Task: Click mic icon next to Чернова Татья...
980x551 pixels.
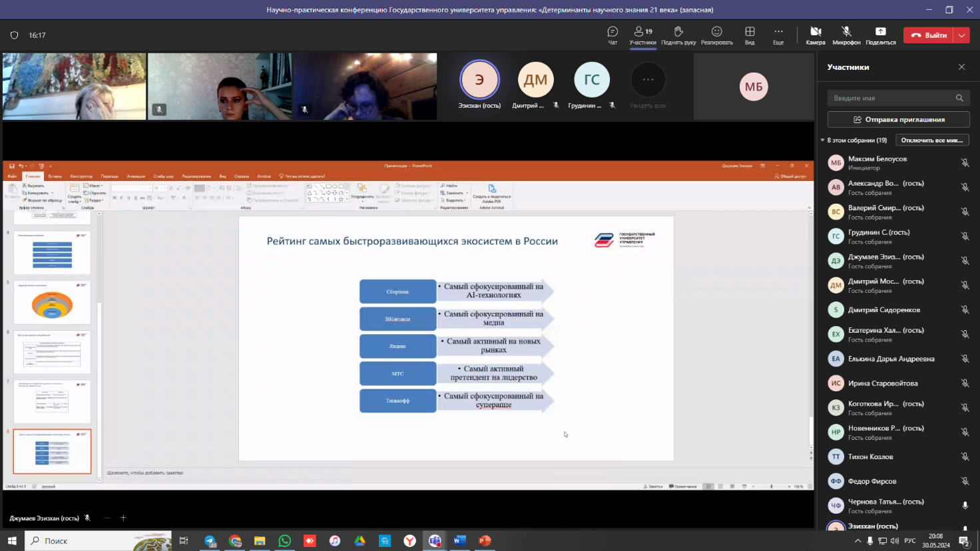Action: pyautogui.click(x=965, y=506)
